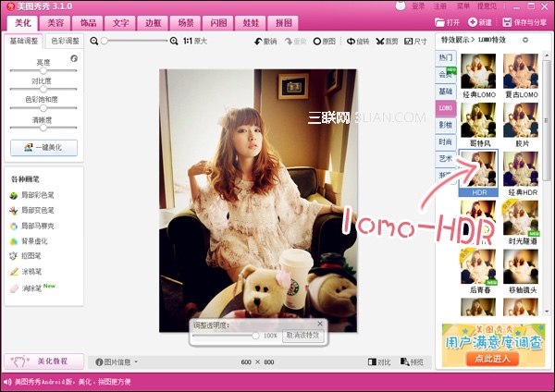Select the LOMO effects category
Viewport: 555px width, 392px height.
(x=446, y=108)
